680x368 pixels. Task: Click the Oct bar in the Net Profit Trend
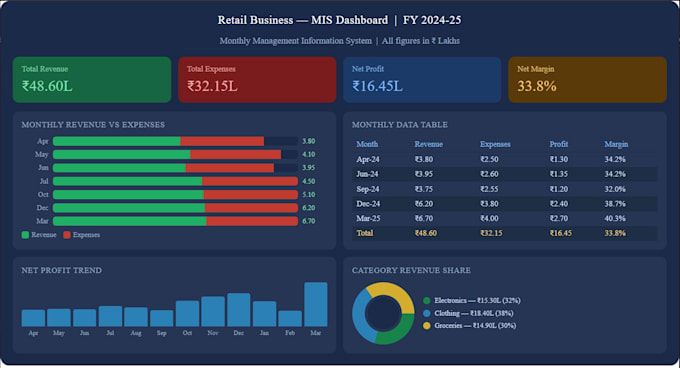pos(187,314)
